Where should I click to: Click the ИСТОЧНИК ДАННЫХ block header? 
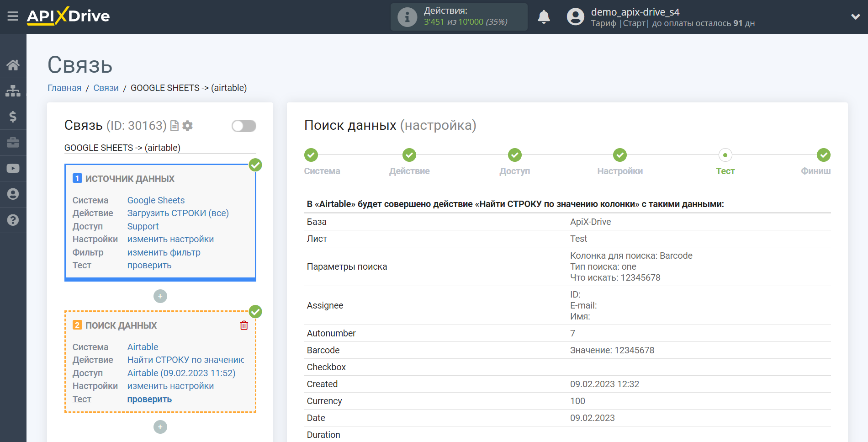(x=130, y=179)
